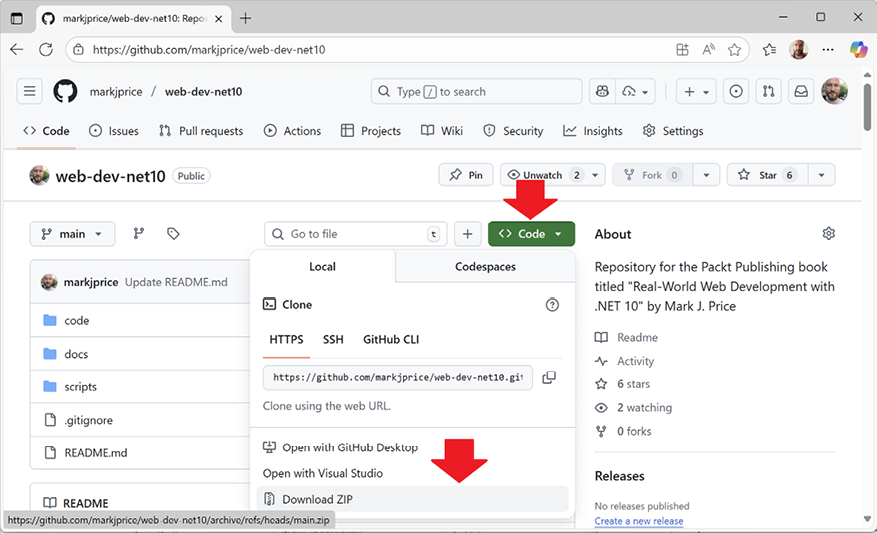View site information lock icon

(x=79, y=50)
